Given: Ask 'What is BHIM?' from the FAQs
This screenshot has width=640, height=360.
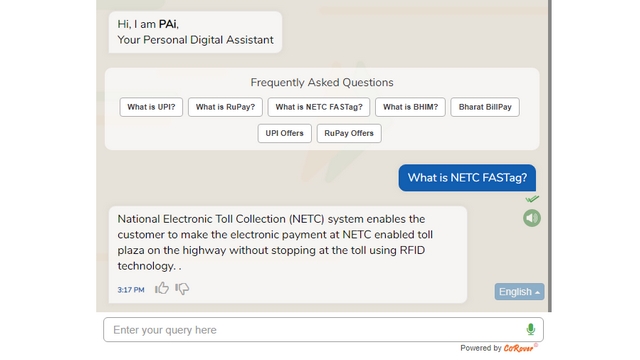Looking at the screenshot, I should tap(410, 107).
